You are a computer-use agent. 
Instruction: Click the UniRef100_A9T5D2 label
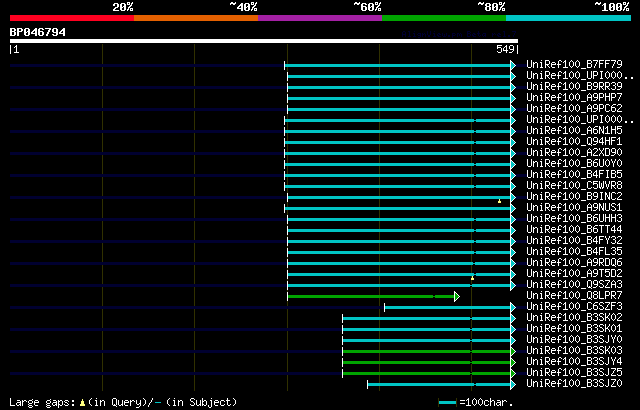[574, 274]
